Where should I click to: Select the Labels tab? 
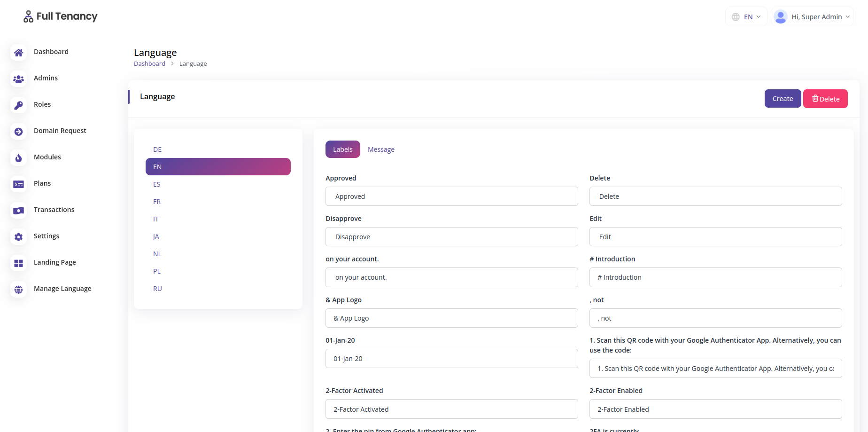[x=342, y=149]
